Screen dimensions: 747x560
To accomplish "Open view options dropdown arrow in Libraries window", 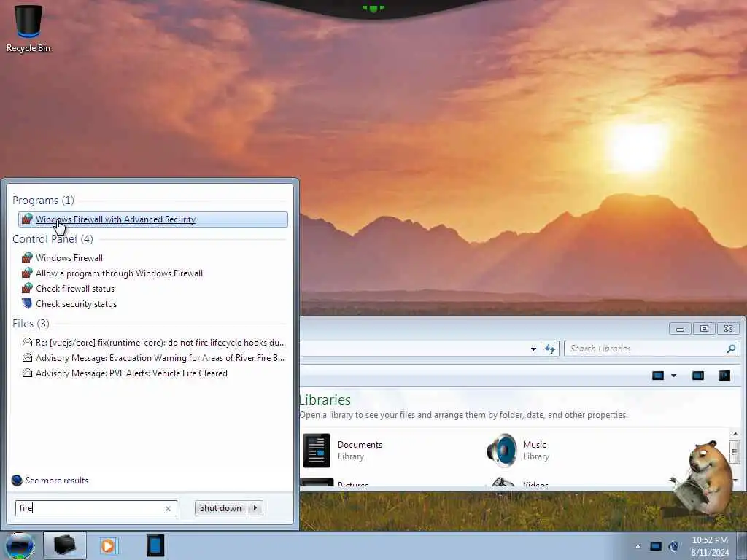I will [673, 376].
